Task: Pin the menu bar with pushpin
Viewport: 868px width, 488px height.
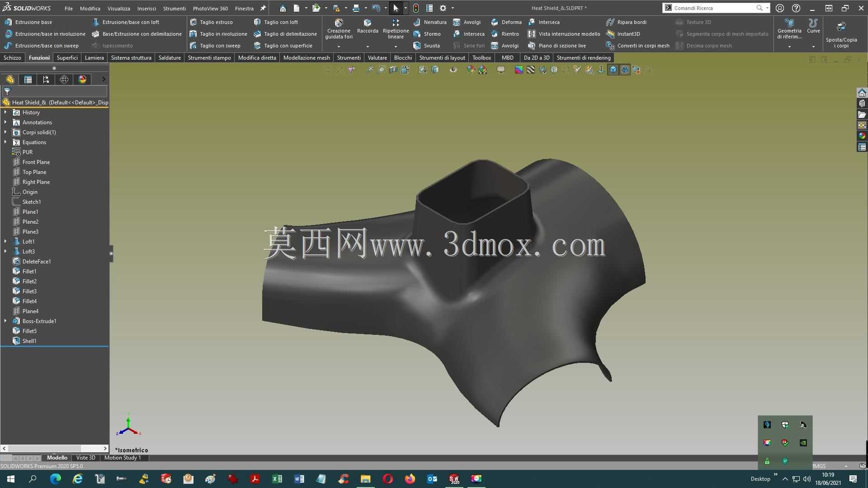Action: coord(263,8)
